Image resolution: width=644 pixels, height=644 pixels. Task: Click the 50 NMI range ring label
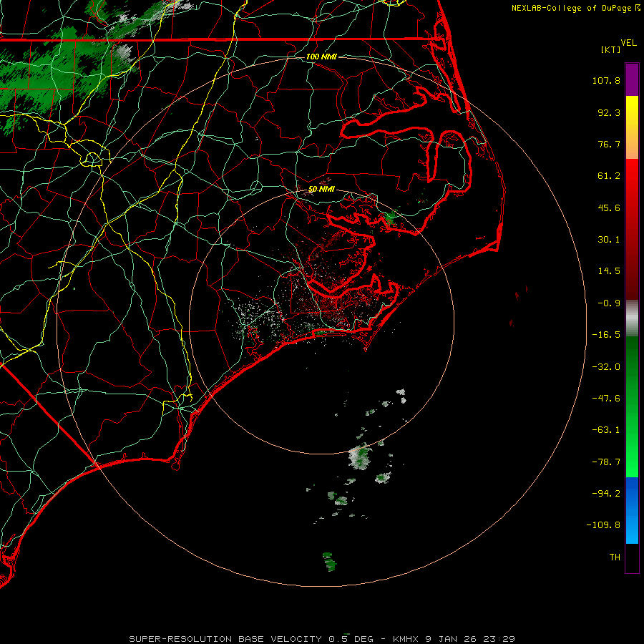(x=321, y=189)
